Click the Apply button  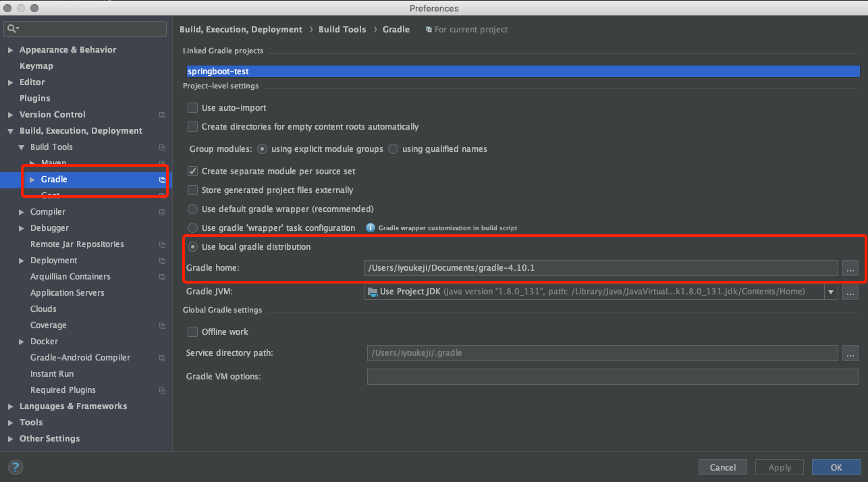click(779, 466)
